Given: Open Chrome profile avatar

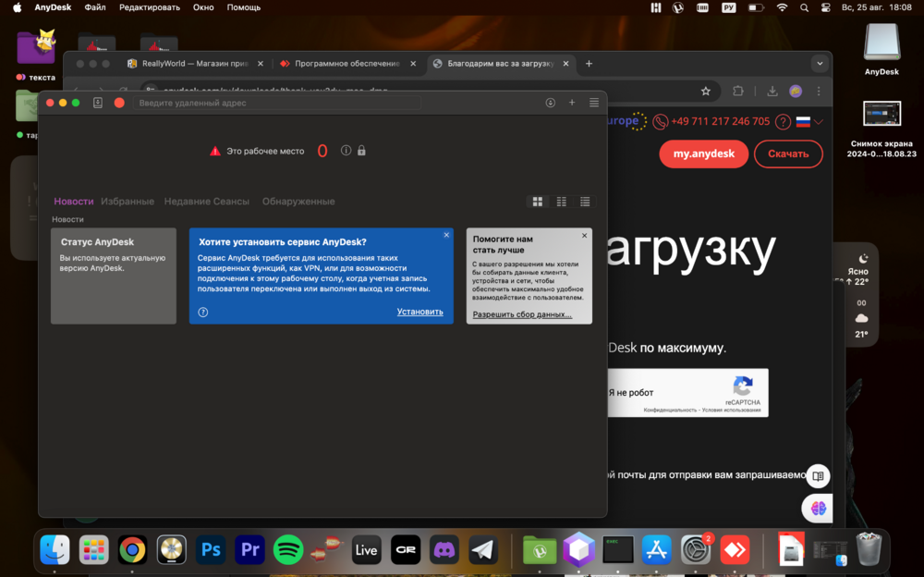Looking at the screenshot, I should coord(796,91).
